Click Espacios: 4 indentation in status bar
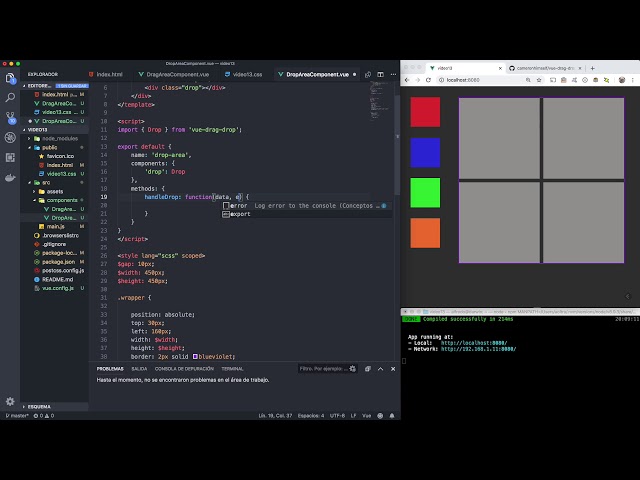This screenshot has width=640, height=480. point(311,416)
